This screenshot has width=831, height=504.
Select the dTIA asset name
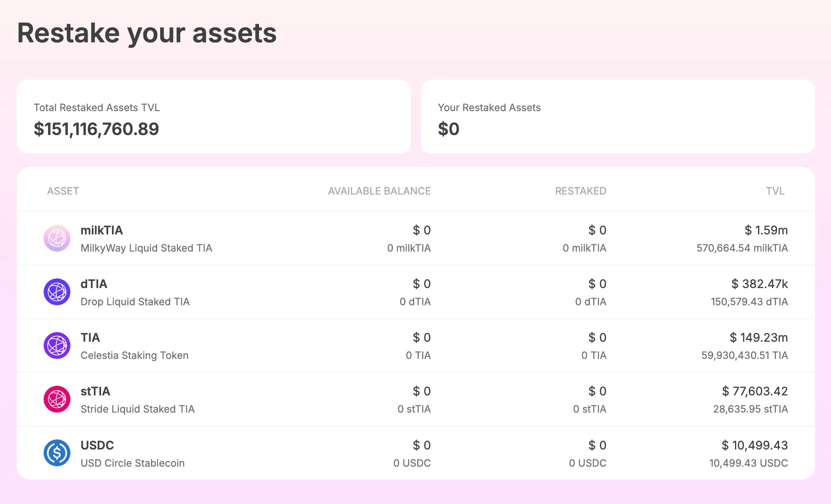[94, 284]
